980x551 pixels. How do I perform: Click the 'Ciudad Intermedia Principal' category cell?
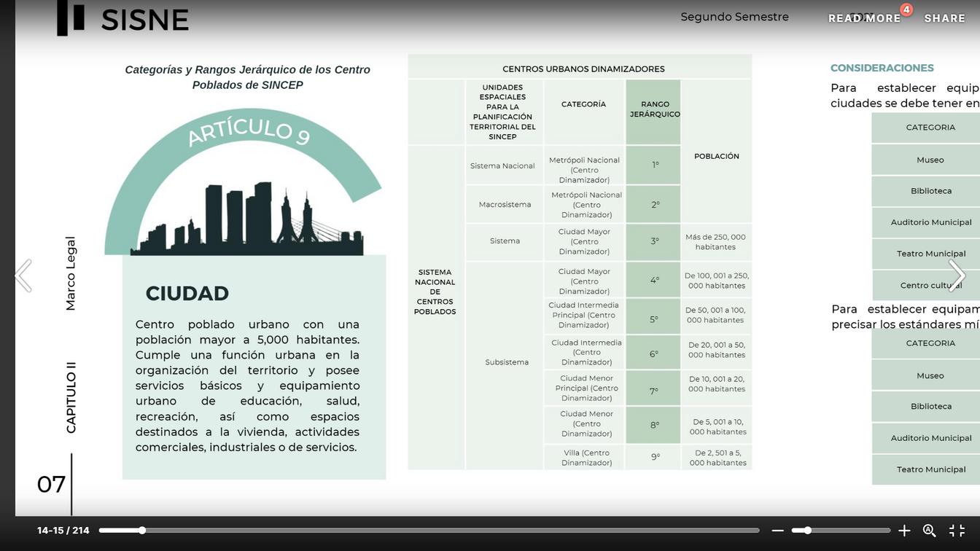584,315
